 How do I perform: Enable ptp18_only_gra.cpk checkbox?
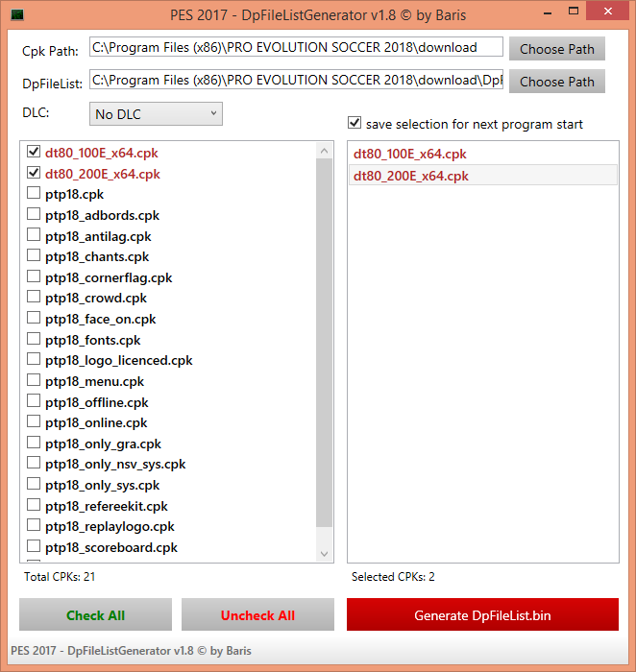[x=34, y=443]
